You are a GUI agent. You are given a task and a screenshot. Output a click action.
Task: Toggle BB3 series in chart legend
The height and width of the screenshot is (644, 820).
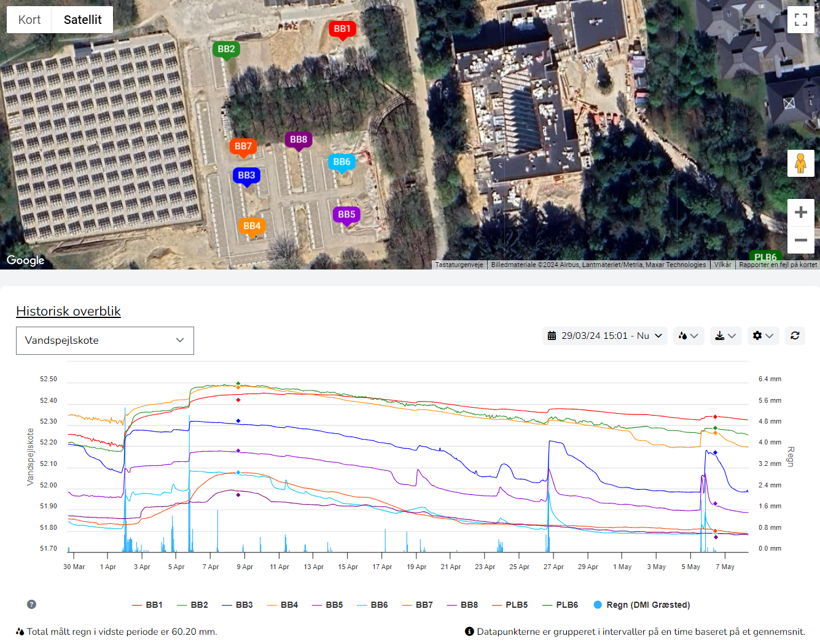pos(238,605)
